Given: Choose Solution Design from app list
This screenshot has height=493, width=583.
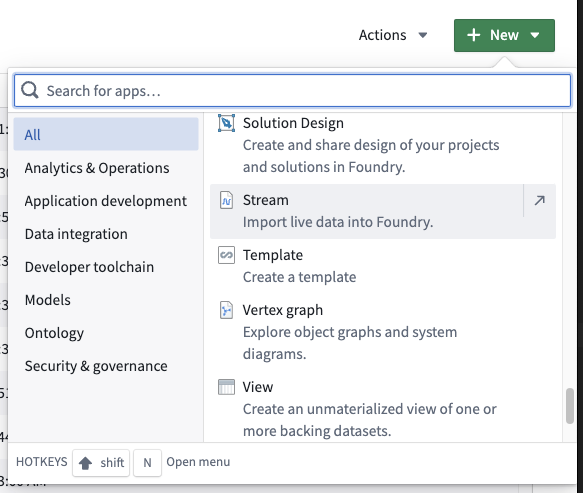Looking at the screenshot, I should click(x=383, y=145).
